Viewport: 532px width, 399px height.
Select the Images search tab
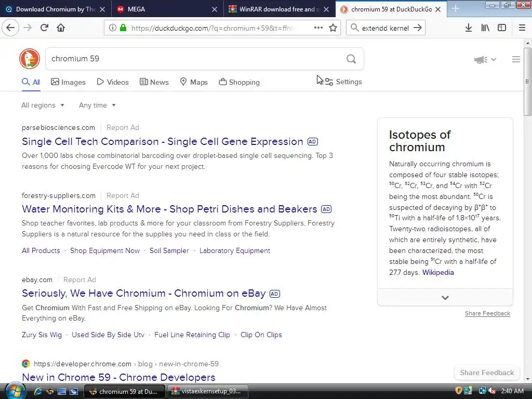tap(68, 82)
